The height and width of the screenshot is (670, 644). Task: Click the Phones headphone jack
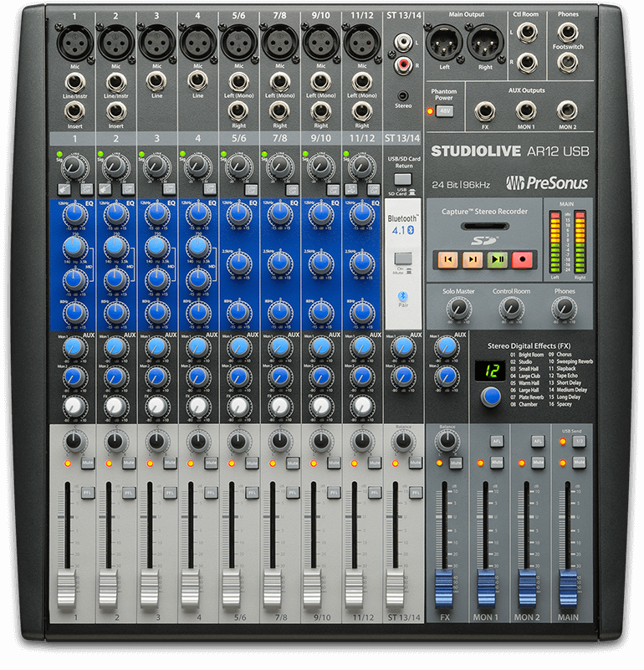(x=568, y=32)
